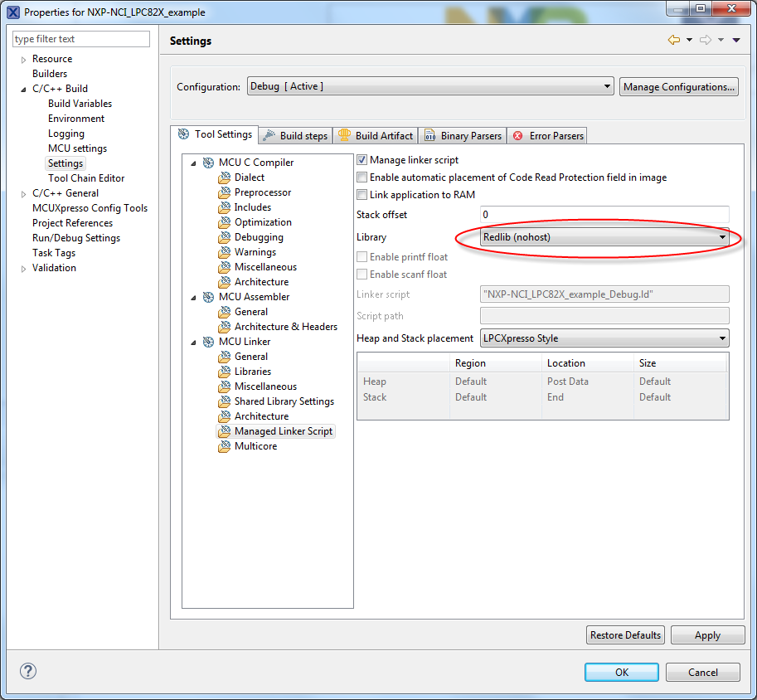Image resolution: width=757 pixels, height=700 pixels.
Task: Click the back navigation arrow icon
Action: click(x=674, y=40)
